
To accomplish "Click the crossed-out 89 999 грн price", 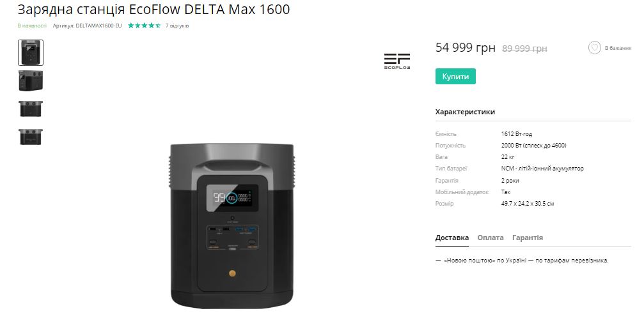I will point(524,49).
